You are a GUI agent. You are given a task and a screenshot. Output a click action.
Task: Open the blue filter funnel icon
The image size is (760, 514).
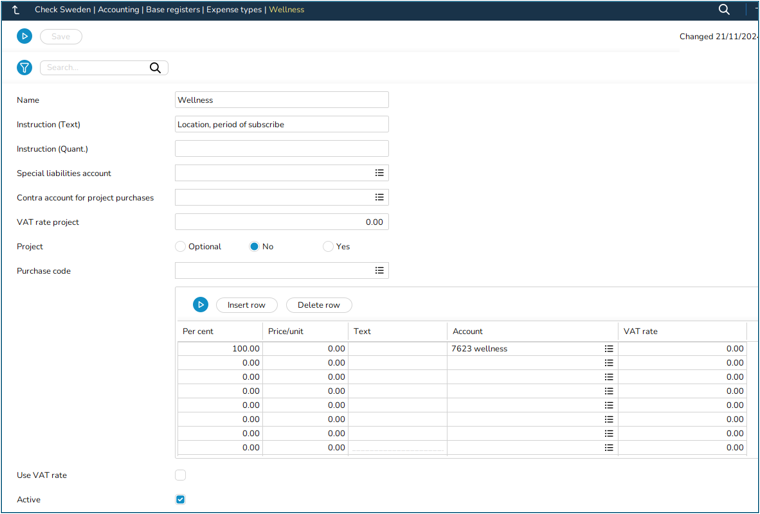24,67
